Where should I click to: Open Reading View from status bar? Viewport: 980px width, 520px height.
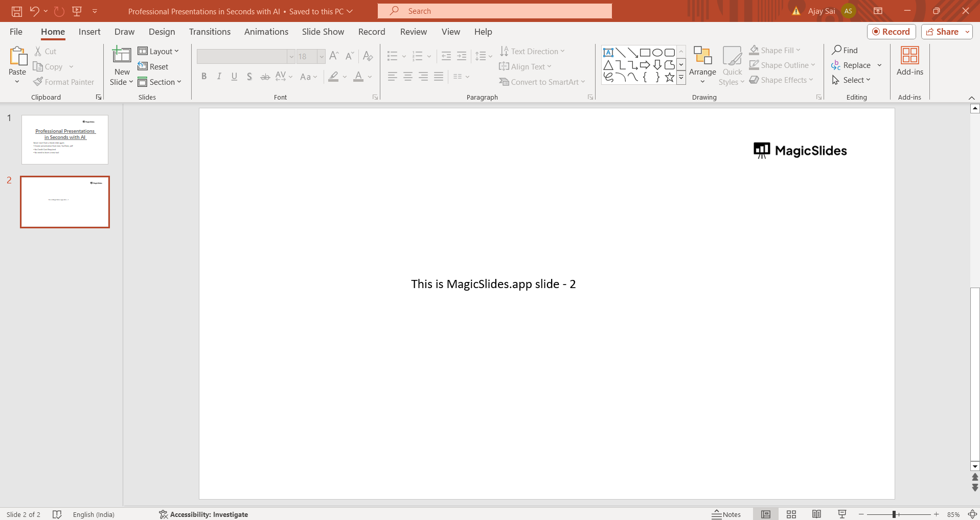pyautogui.click(x=816, y=514)
